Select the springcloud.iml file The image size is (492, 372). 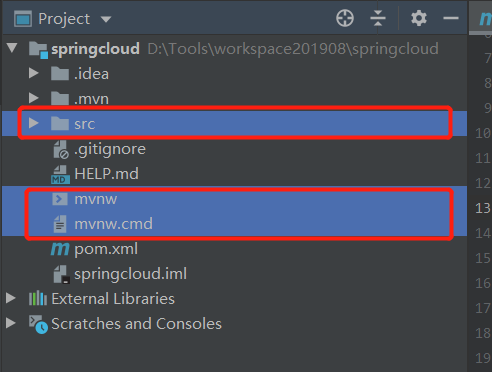pos(130,274)
